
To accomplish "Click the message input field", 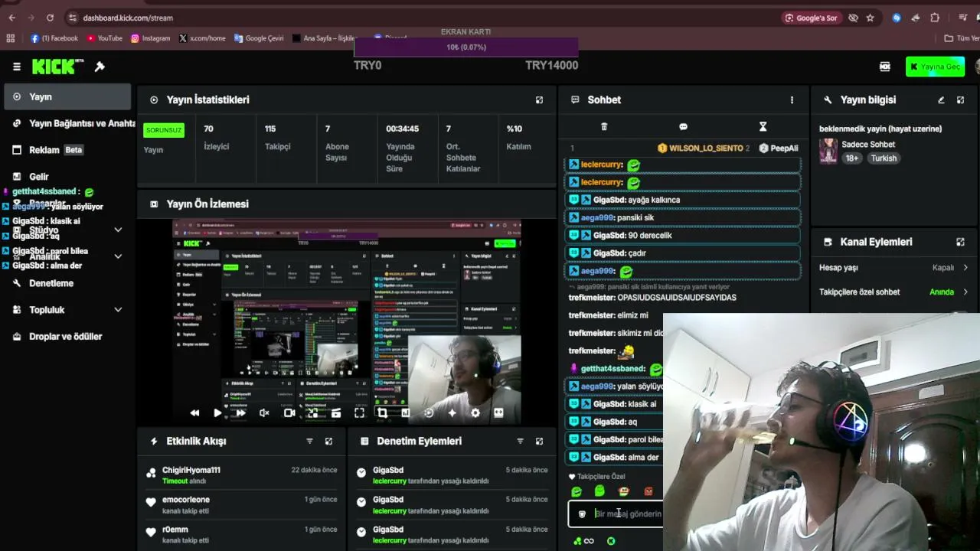I will [x=616, y=514].
